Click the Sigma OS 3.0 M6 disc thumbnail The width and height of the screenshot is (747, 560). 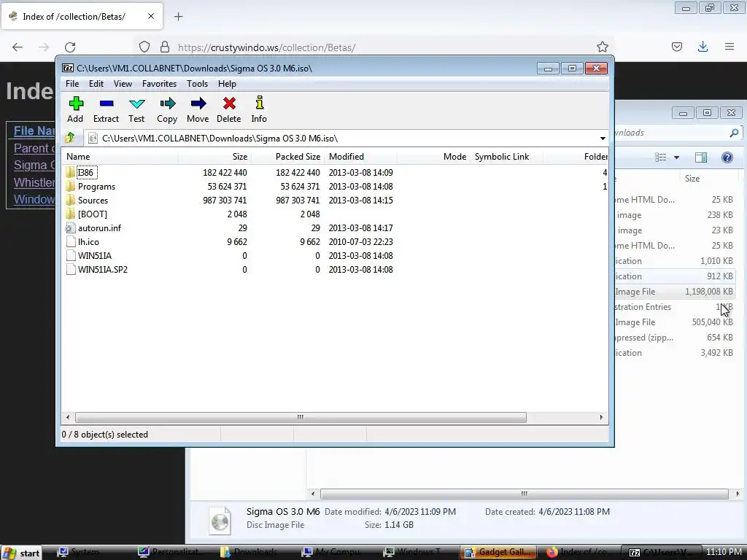click(x=220, y=521)
